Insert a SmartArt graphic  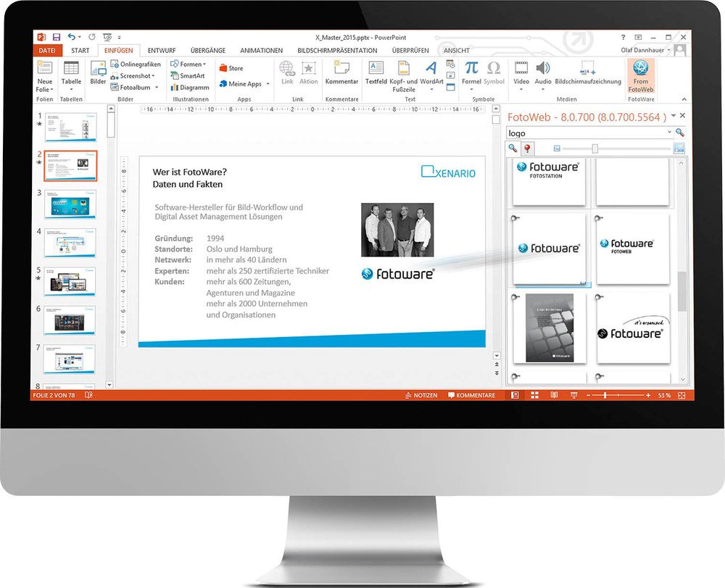(x=188, y=76)
